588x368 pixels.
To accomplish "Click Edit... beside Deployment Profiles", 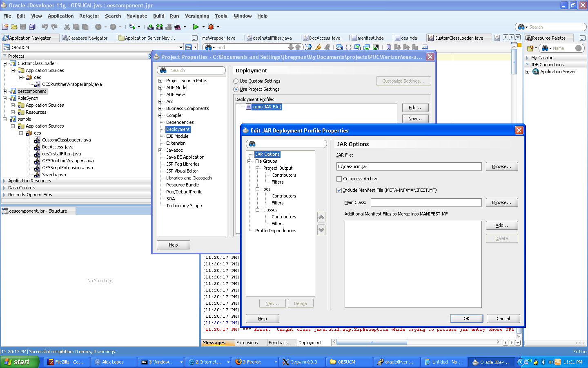I will pos(415,108).
